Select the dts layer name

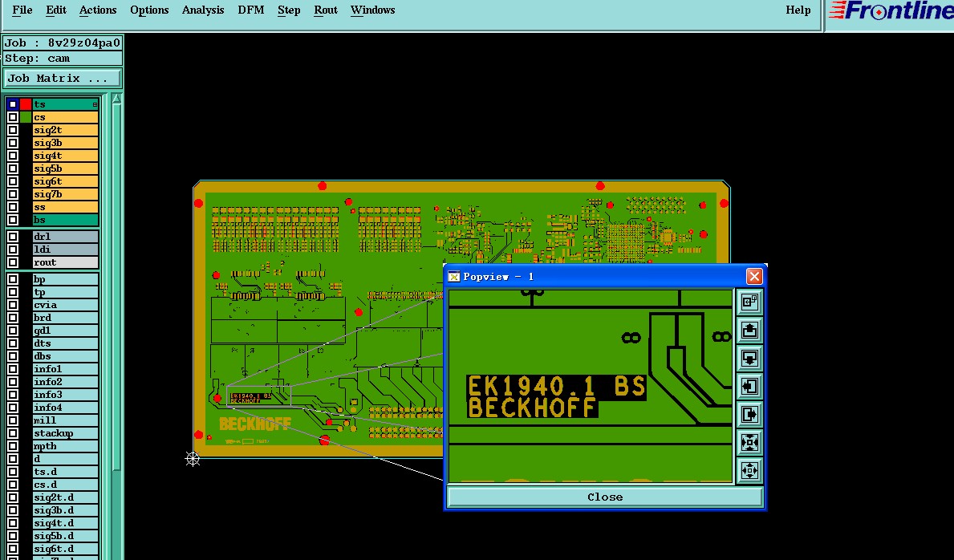66,343
